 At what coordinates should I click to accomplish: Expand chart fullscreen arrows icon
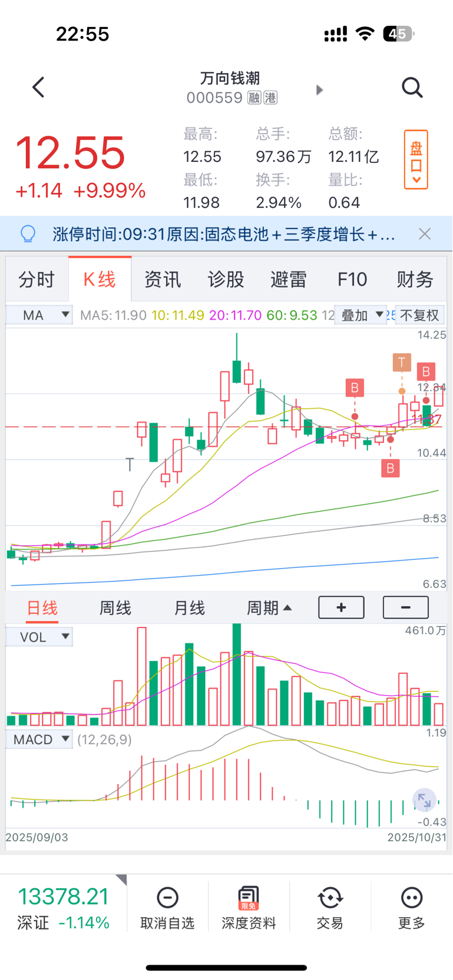tap(424, 800)
